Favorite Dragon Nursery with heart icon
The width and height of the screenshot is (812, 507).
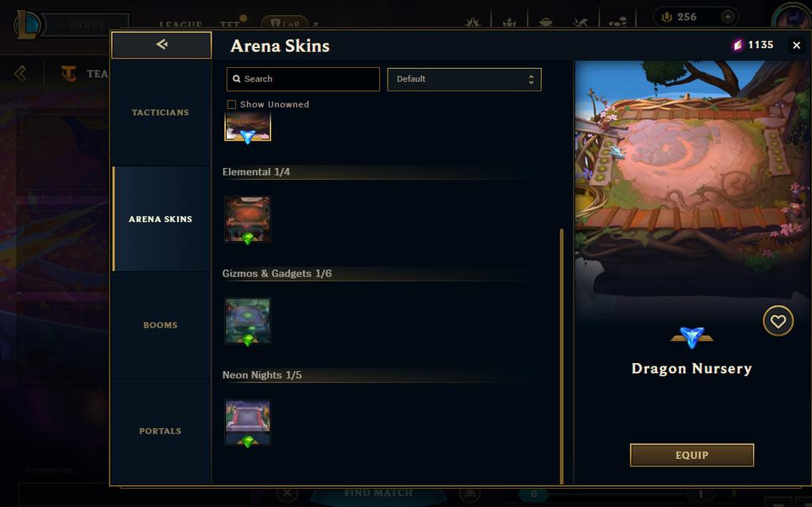click(778, 321)
